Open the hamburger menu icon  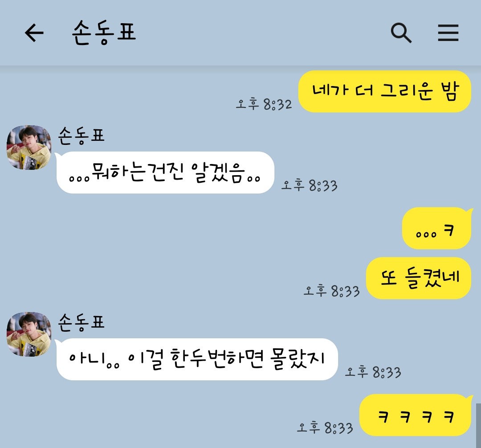(448, 33)
